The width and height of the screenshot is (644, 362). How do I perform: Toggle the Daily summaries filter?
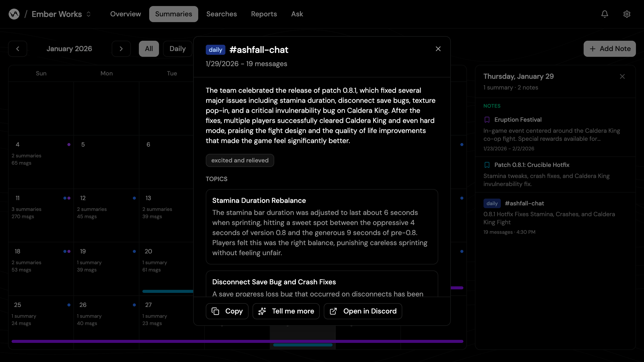pyautogui.click(x=177, y=49)
